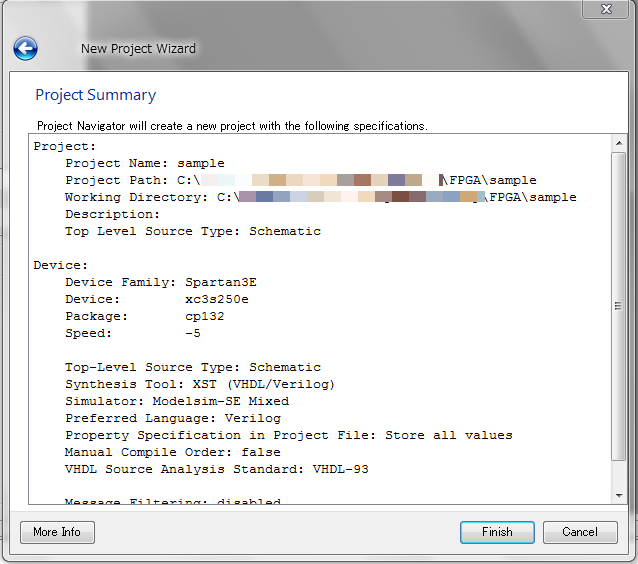The width and height of the screenshot is (638, 564).
Task: Cancel the new project wizard
Action: pyautogui.click(x=579, y=532)
